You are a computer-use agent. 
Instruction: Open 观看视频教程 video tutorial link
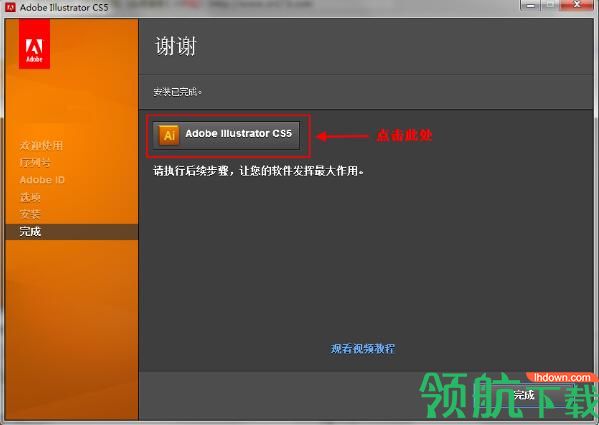[x=362, y=348]
